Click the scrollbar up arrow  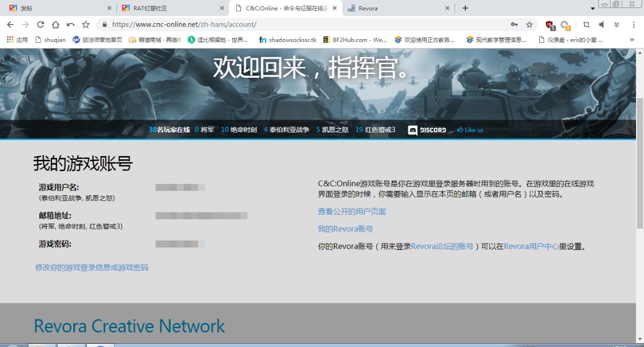click(x=639, y=52)
